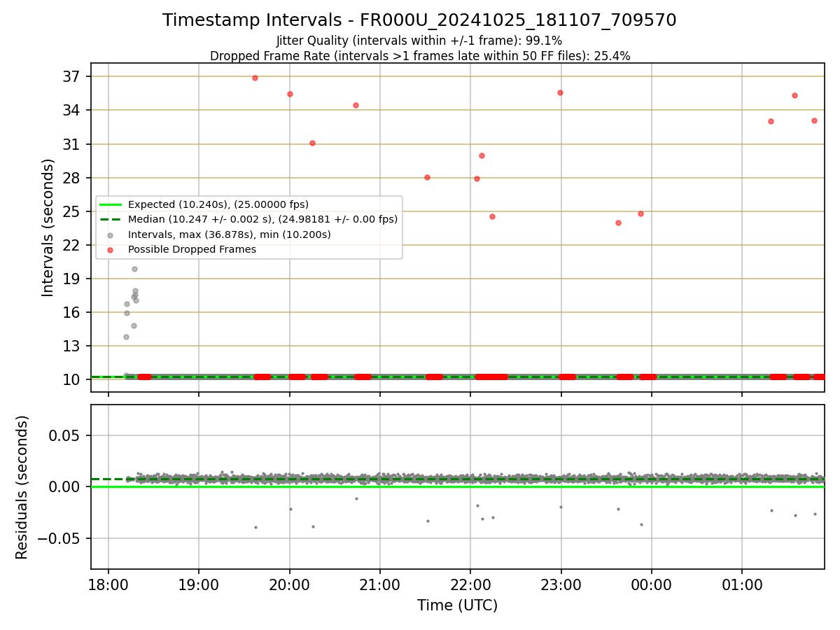Click the '00:00' time tick label
This screenshot has height=630, width=840.
[x=652, y=584]
